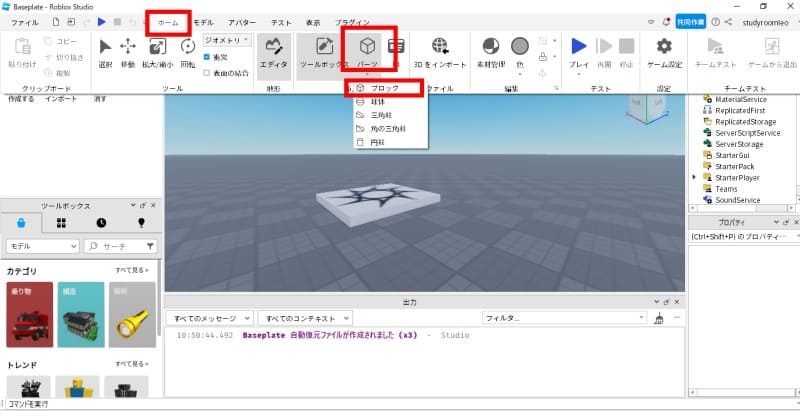Choose the 拡大/縮小 (Scale) tool
The width and height of the screenshot is (800, 418).
[157, 53]
